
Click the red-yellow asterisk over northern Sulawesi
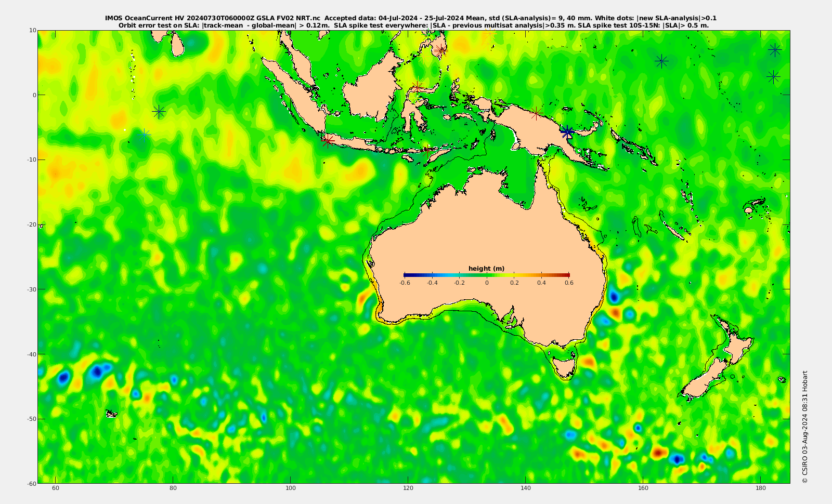click(x=418, y=86)
